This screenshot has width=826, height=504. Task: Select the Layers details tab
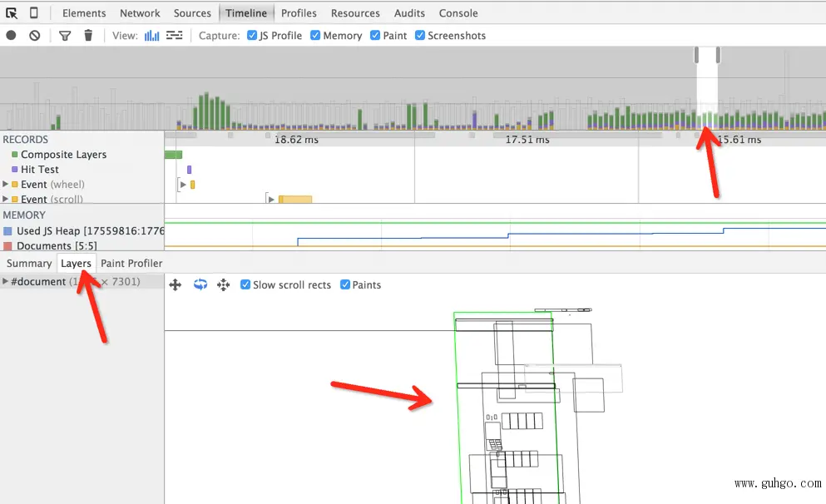(76, 263)
